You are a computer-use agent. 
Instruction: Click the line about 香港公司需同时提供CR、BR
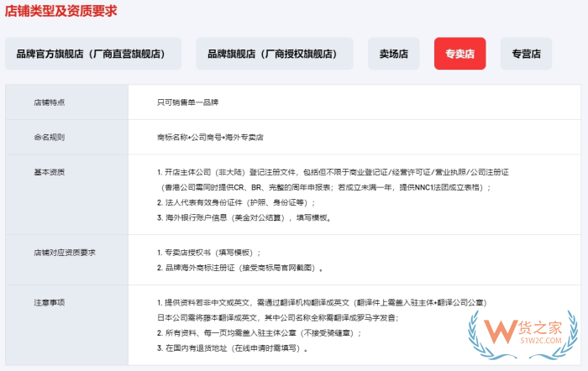coord(326,187)
